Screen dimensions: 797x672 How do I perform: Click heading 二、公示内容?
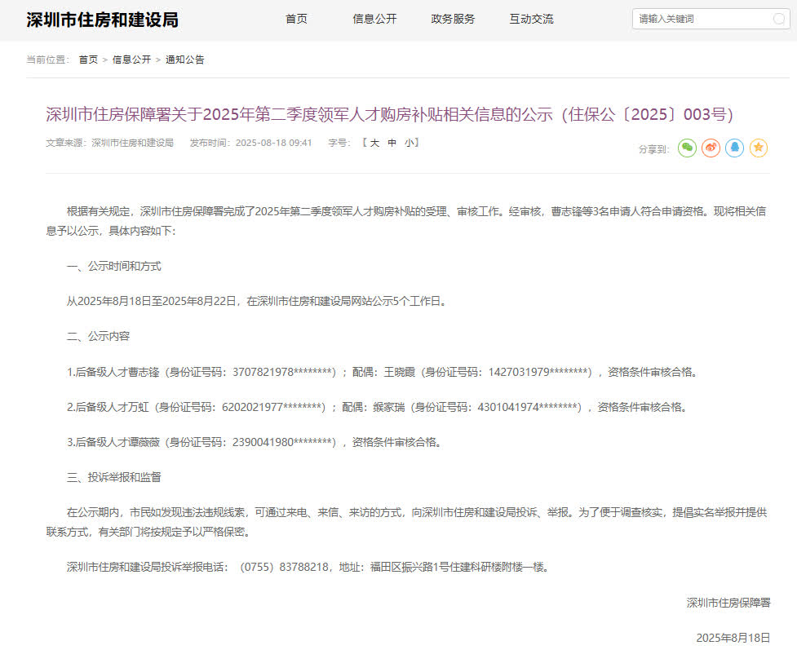coord(98,336)
